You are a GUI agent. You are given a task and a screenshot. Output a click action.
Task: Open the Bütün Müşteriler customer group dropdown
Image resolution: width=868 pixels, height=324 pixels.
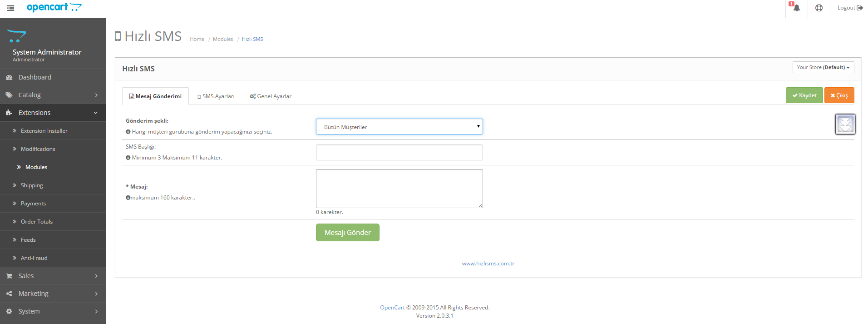399,127
